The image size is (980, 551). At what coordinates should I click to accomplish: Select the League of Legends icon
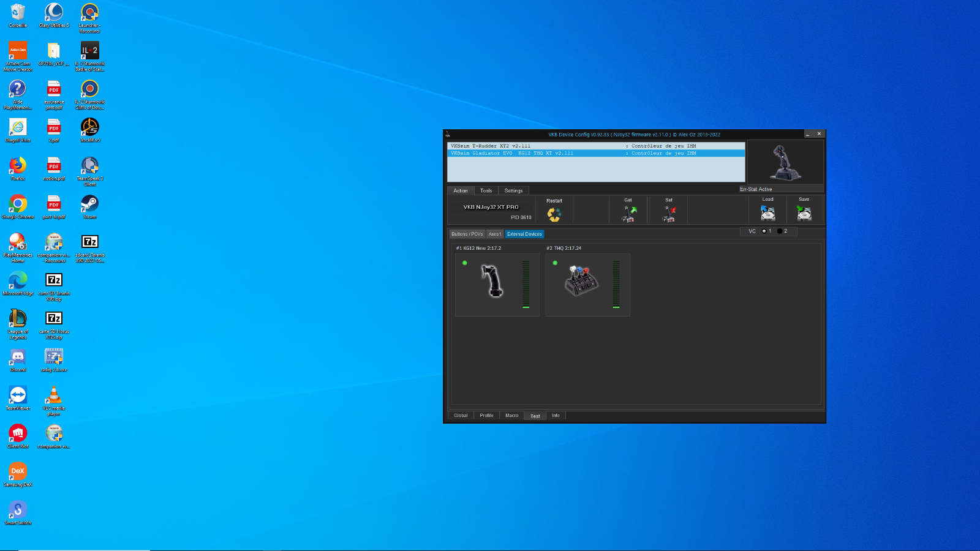point(18,324)
